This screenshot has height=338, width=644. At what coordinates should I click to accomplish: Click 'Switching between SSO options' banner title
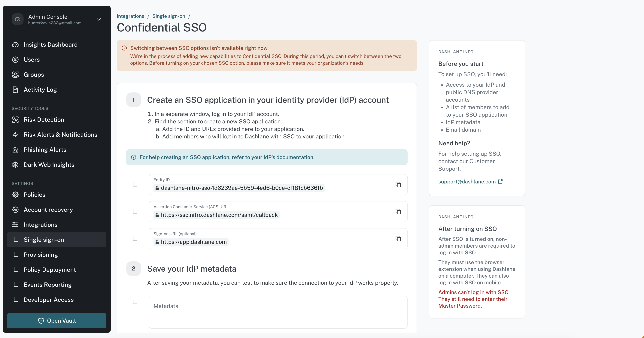click(199, 48)
